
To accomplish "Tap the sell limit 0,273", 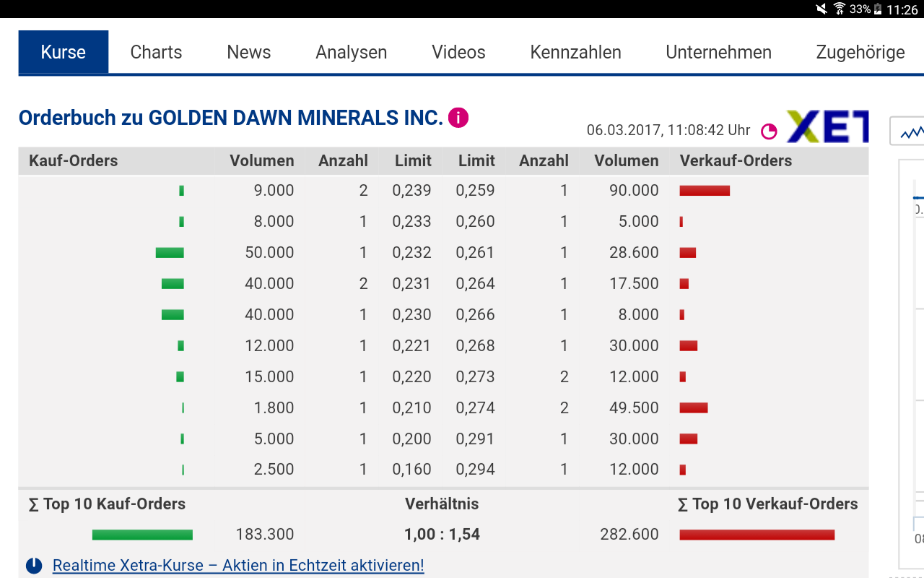I will (476, 377).
